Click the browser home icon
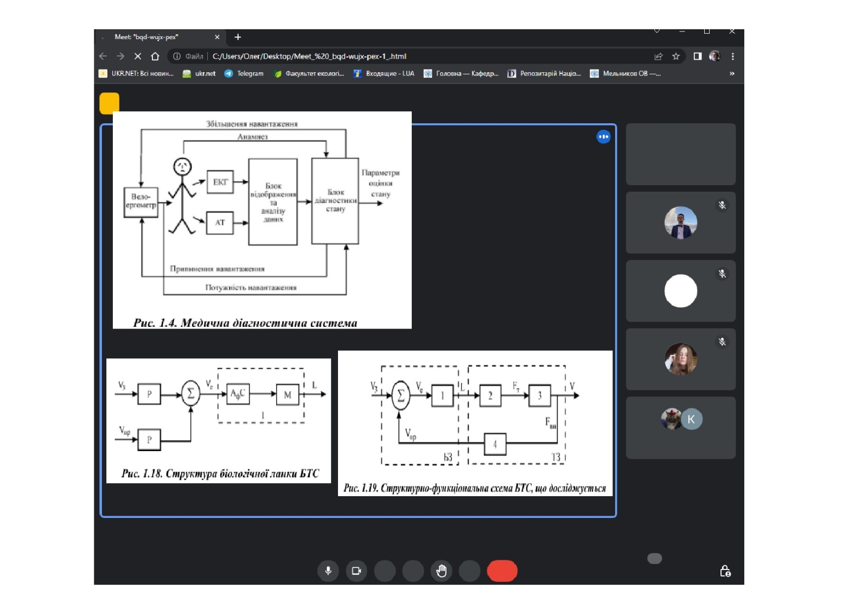 (155, 56)
